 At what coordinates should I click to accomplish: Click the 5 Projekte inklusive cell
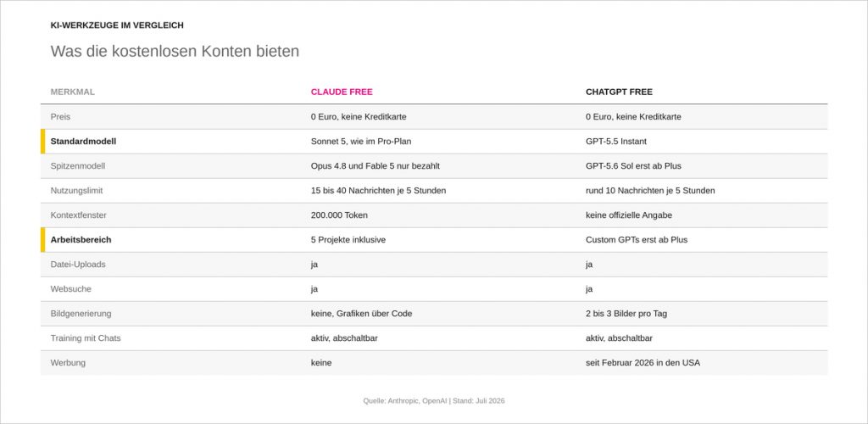point(348,240)
